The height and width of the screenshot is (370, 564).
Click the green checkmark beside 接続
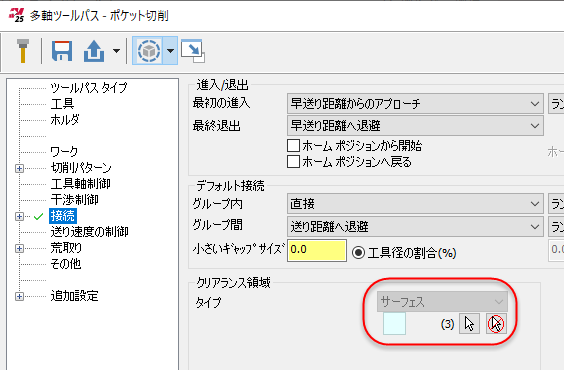point(38,216)
